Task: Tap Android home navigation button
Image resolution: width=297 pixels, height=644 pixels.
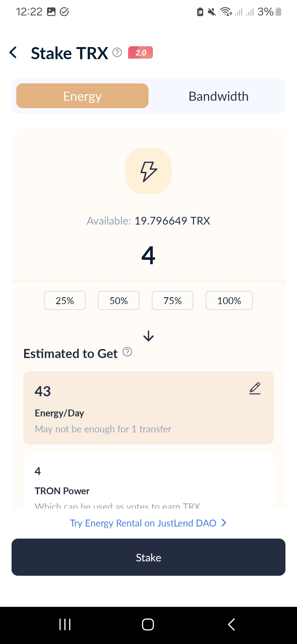Action: coord(148,624)
